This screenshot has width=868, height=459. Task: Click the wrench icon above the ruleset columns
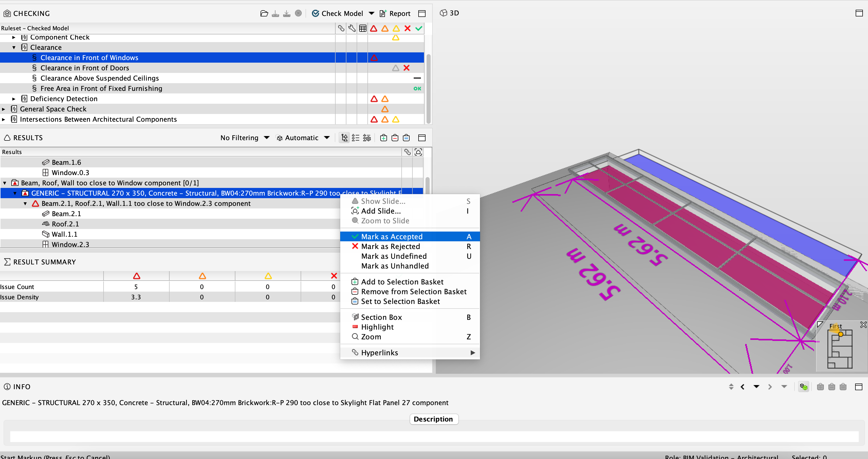(x=352, y=28)
